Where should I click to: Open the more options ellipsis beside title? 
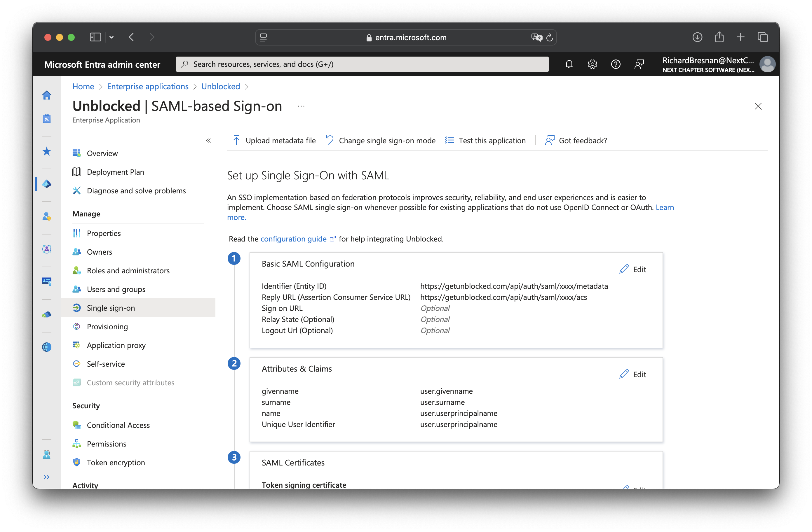tap(301, 106)
